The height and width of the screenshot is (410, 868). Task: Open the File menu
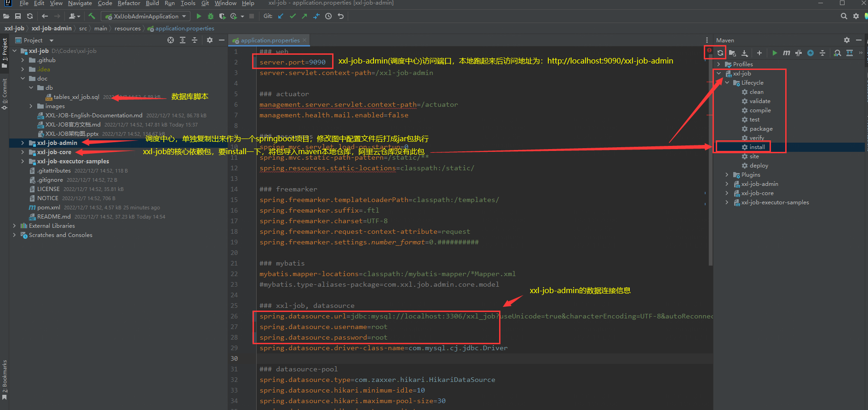[x=24, y=3]
